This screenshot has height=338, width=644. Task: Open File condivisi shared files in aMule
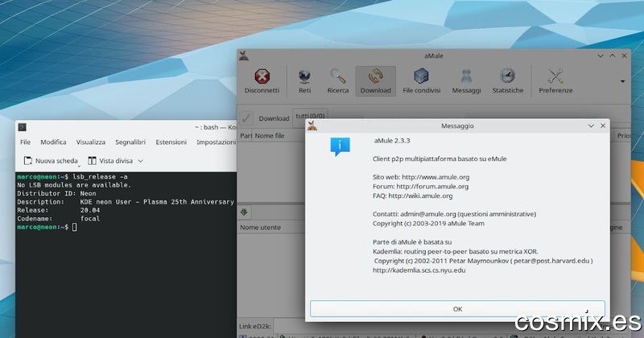(x=421, y=81)
